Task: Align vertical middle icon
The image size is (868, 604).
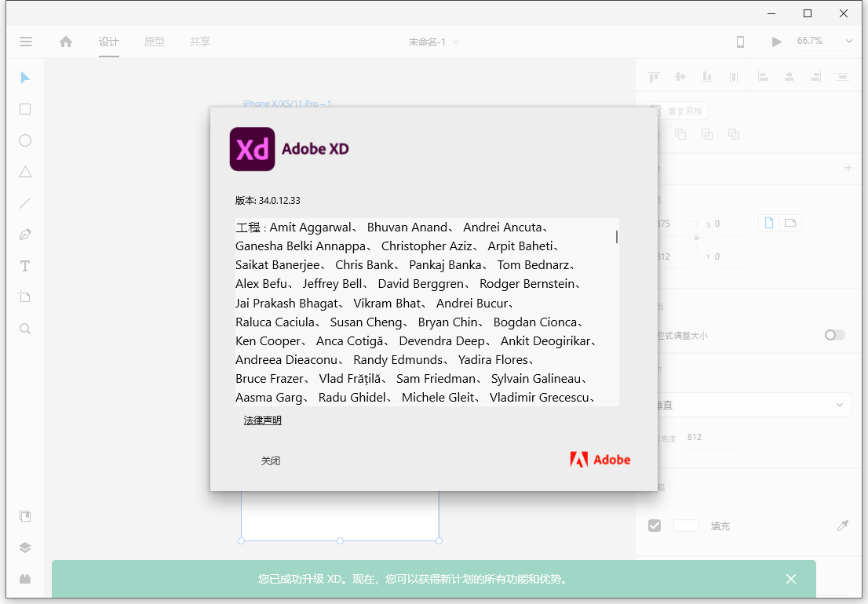Action: click(680, 77)
